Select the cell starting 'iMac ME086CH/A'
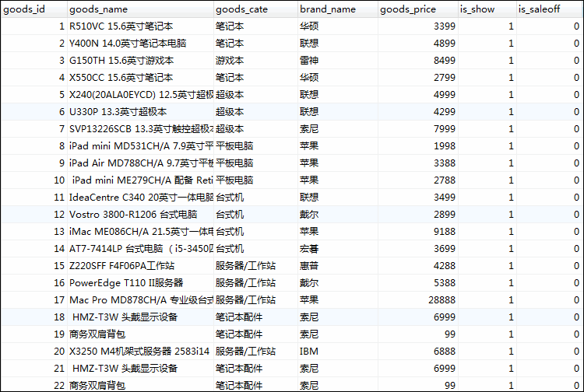The width and height of the screenshot is (584, 392). (140, 232)
